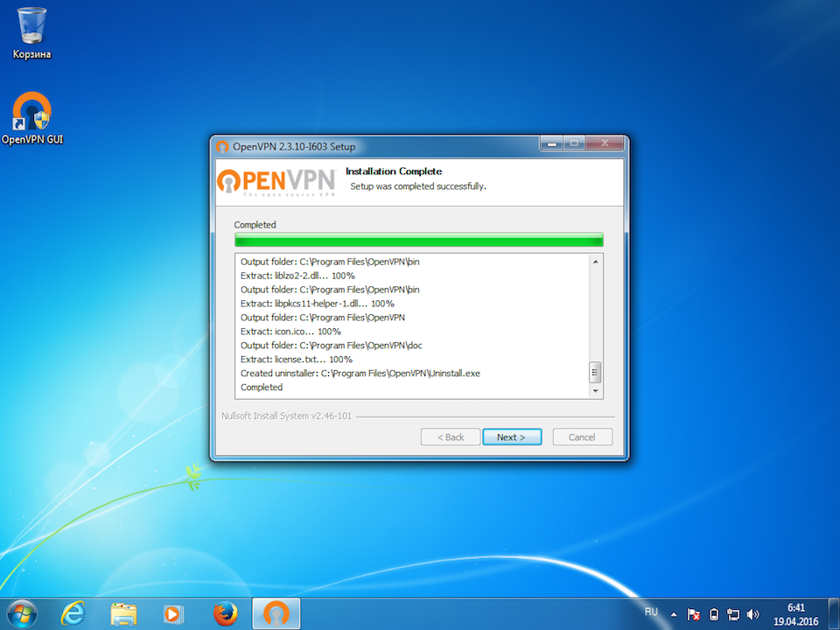Click the OpenVPN logo in installer header
The image size is (840, 630).
276,182
